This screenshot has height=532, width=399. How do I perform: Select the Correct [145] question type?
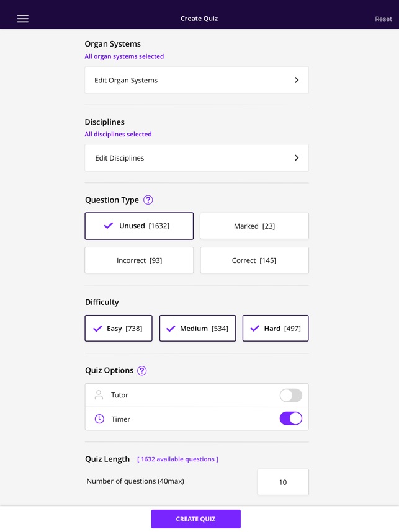254,260
